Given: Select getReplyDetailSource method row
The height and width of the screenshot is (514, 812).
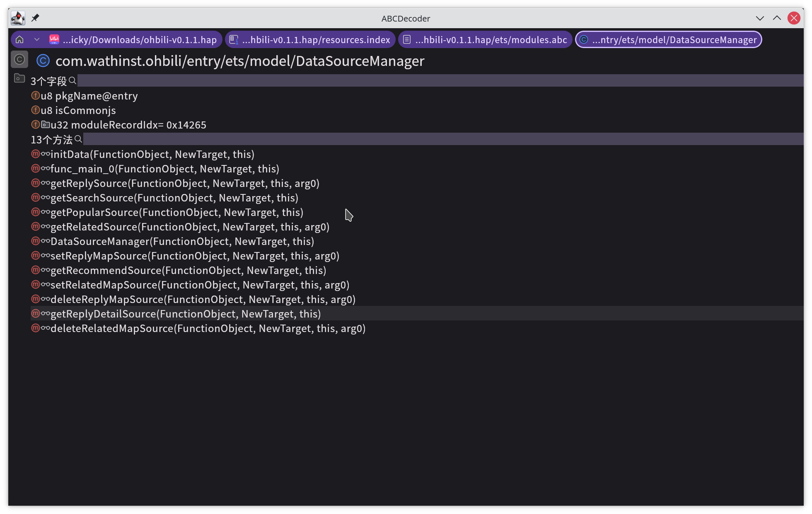Looking at the screenshot, I should (185, 314).
